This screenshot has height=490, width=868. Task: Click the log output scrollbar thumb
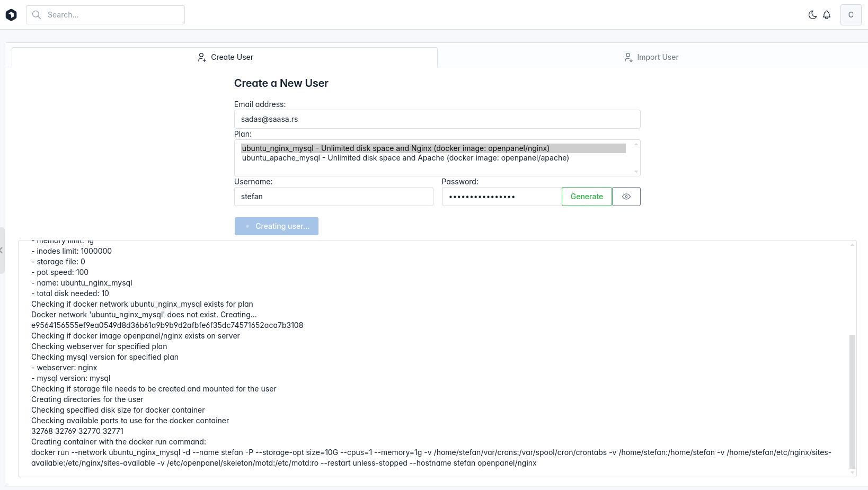(852, 401)
